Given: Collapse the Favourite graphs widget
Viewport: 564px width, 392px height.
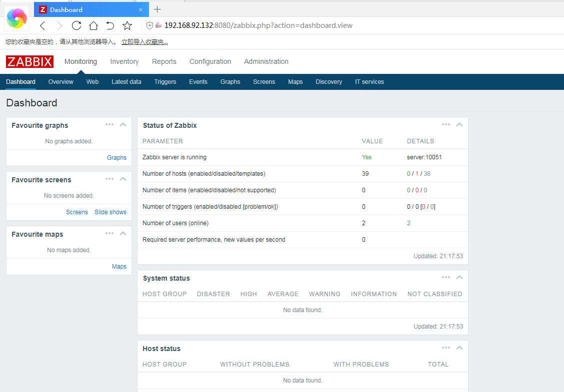Looking at the screenshot, I should 123,125.
